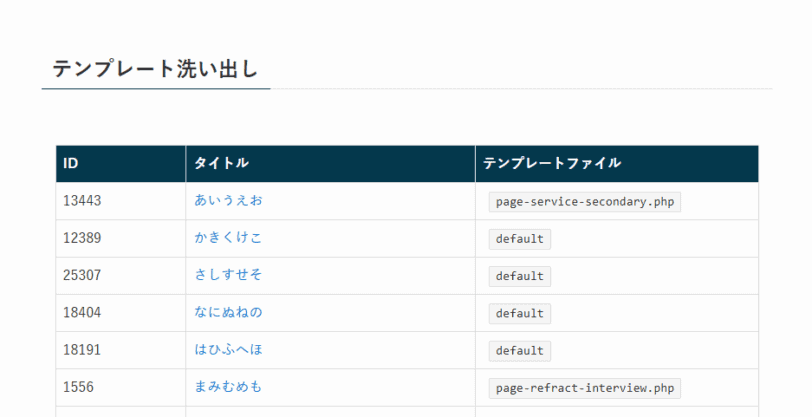Viewport: 812px width, 417px height.
Task: Click the ID cell 1556
Action: [79, 387]
